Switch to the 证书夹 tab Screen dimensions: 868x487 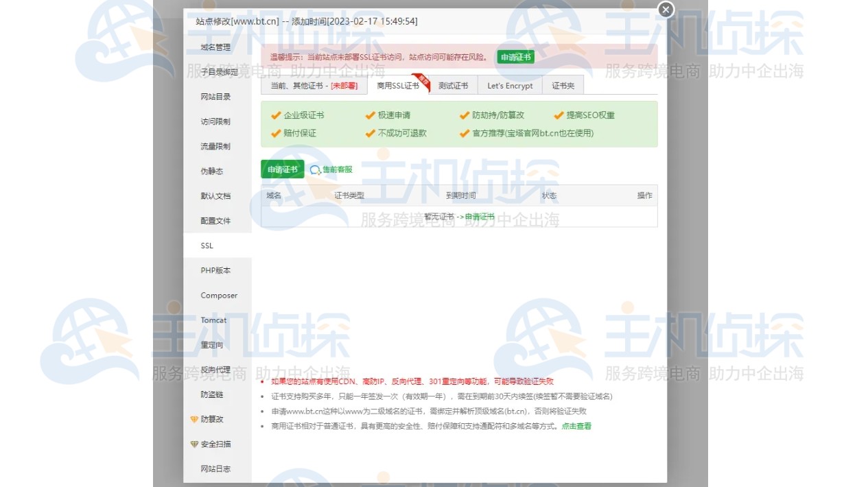point(563,85)
